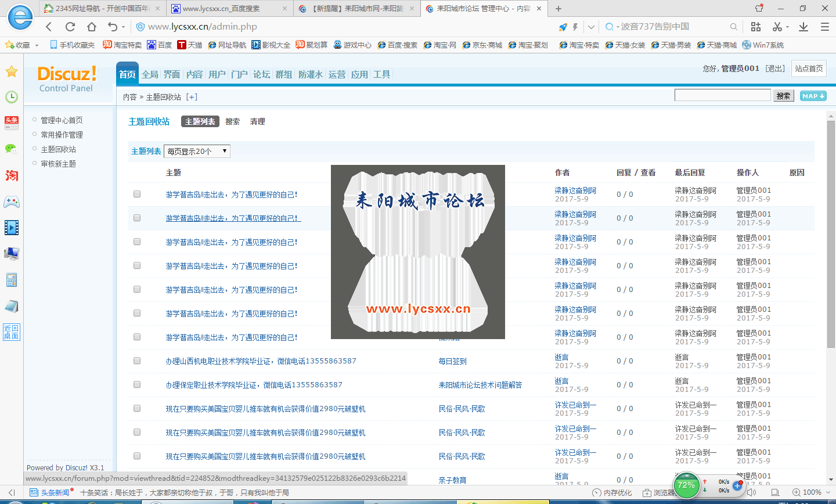Expand the [+] breadcrumb shortcut

(192, 97)
